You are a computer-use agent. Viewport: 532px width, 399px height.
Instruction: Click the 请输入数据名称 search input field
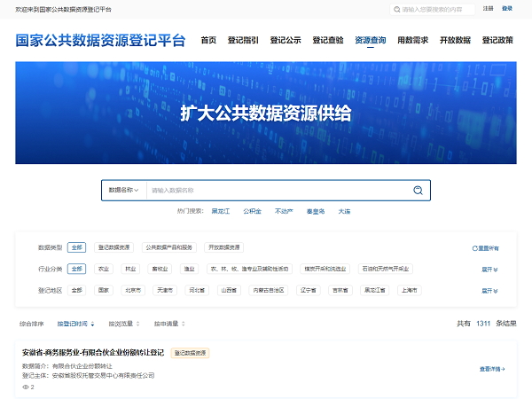(275, 191)
